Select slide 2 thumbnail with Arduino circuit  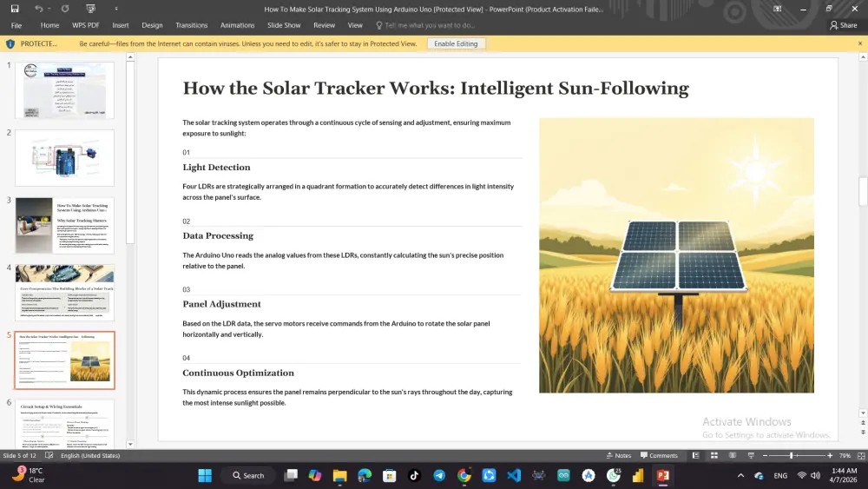(x=65, y=158)
